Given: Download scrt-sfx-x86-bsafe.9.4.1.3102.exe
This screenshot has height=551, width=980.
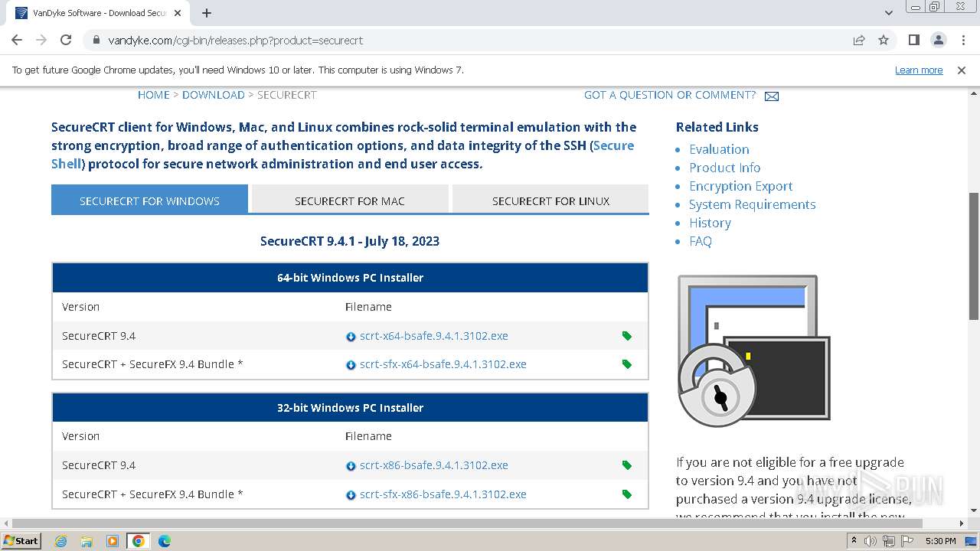Looking at the screenshot, I should point(443,494).
